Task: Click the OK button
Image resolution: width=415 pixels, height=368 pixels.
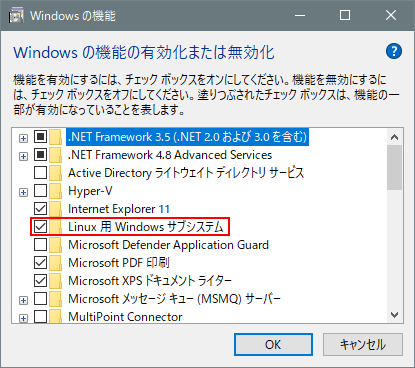Action: pyautogui.click(x=273, y=345)
